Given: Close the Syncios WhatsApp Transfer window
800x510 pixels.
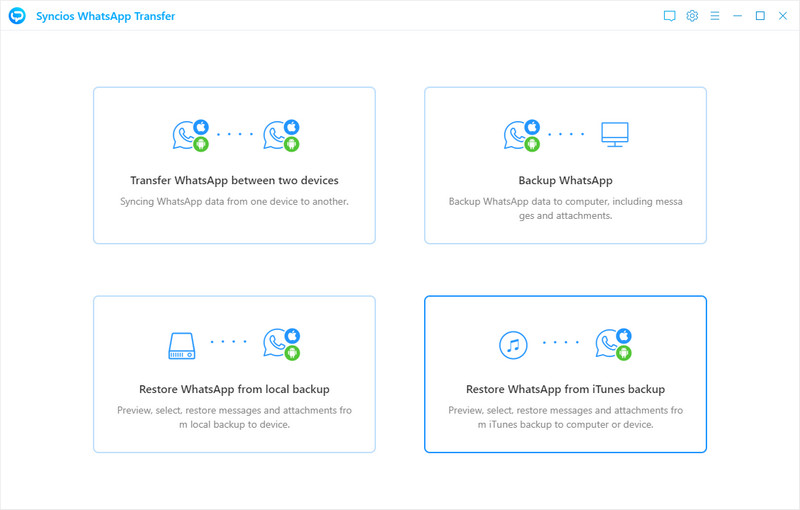Looking at the screenshot, I should (x=783, y=16).
